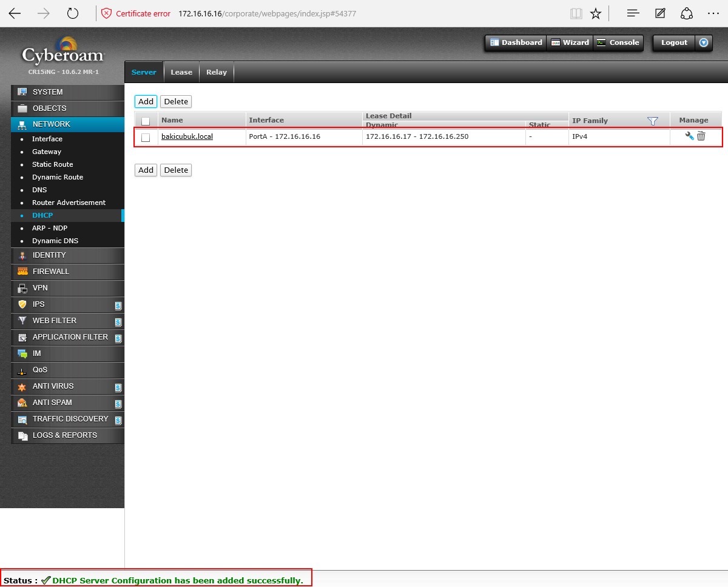Expand the WEB FILTER menu
The height and width of the screenshot is (587, 728).
point(67,321)
